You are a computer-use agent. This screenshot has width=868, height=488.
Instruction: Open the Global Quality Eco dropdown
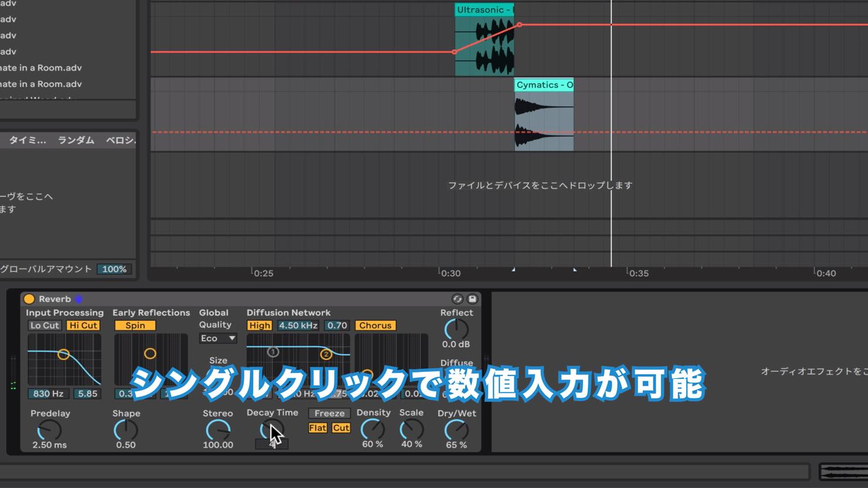pos(218,338)
